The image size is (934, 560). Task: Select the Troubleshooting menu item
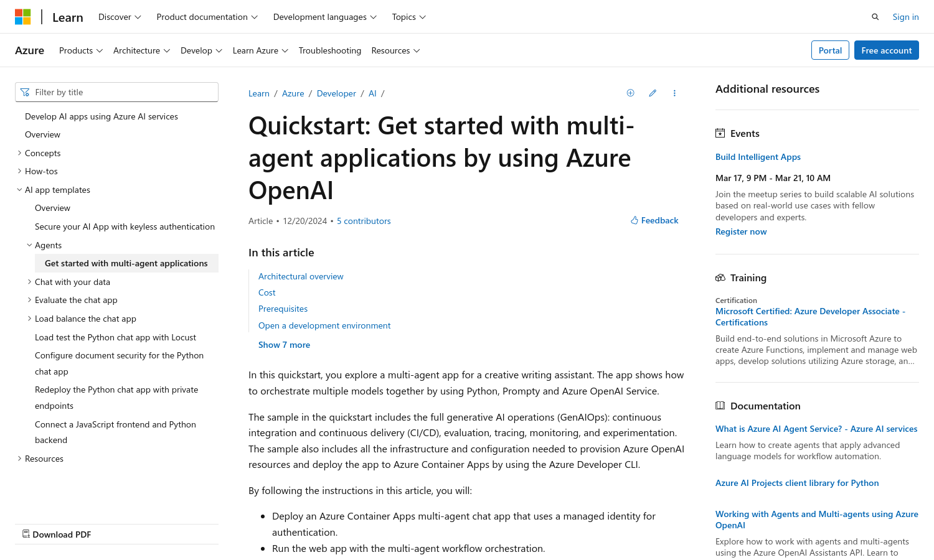pyautogui.click(x=330, y=50)
